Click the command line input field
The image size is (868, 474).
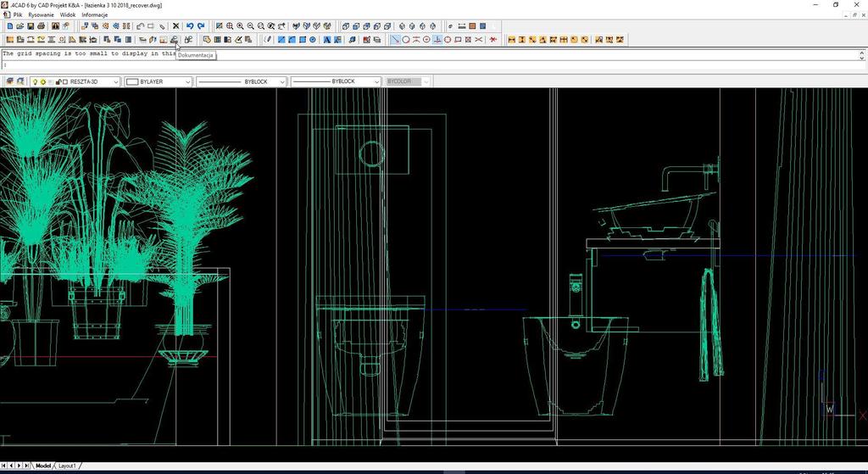(431, 65)
